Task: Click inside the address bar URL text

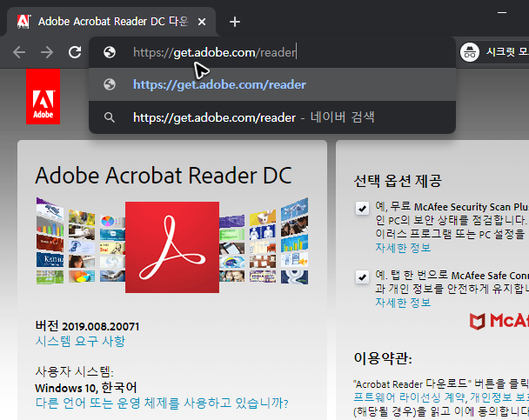Action: (x=215, y=52)
